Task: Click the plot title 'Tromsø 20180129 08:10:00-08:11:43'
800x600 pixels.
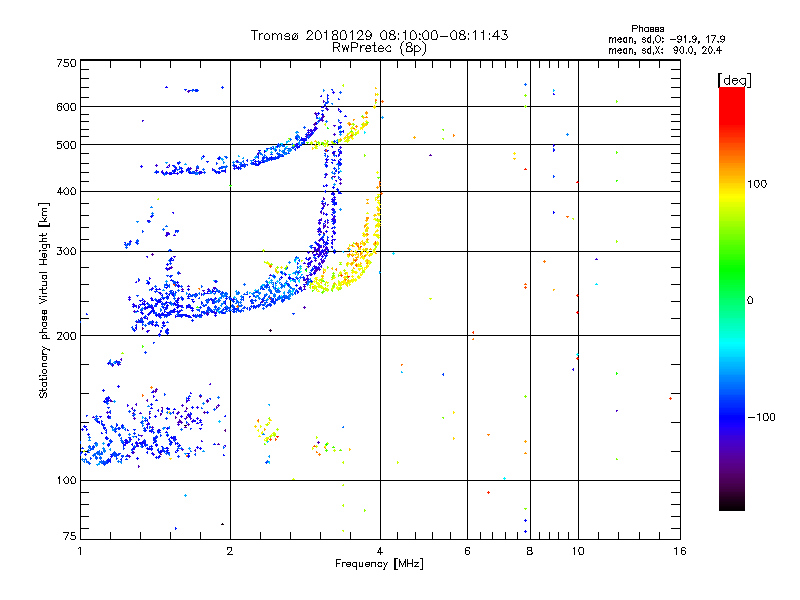Action: click(379, 35)
